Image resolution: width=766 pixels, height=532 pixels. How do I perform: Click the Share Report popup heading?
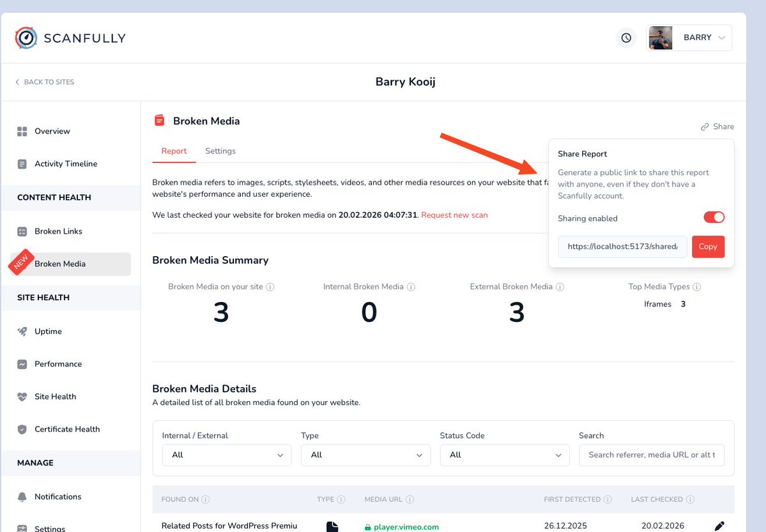pyautogui.click(x=582, y=154)
